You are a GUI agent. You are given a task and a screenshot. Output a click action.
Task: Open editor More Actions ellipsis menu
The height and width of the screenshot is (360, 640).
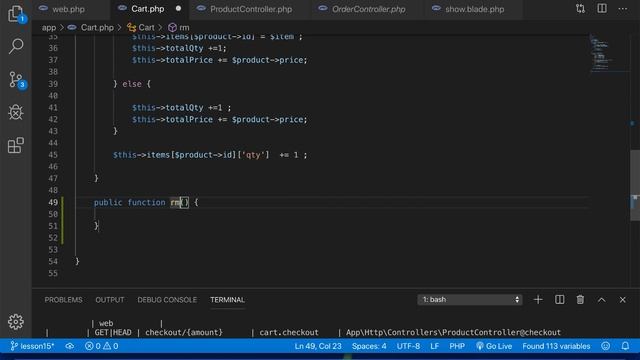pyautogui.click(x=623, y=9)
